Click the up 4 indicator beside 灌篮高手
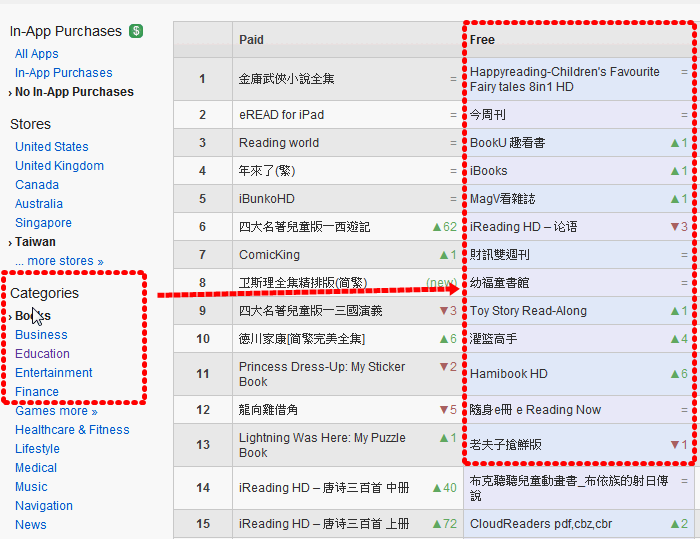This screenshot has height=539, width=700. point(679,339)
